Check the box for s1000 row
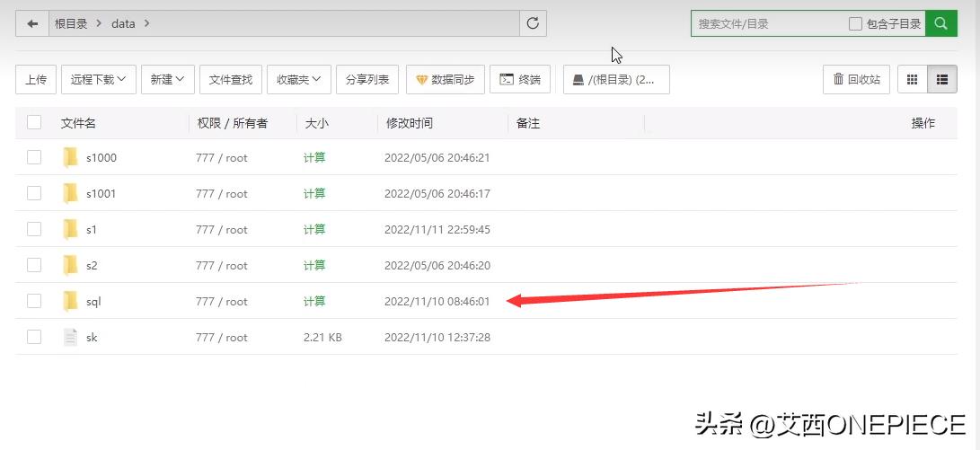The image size is (980, 450). click(x=34, y=157)
